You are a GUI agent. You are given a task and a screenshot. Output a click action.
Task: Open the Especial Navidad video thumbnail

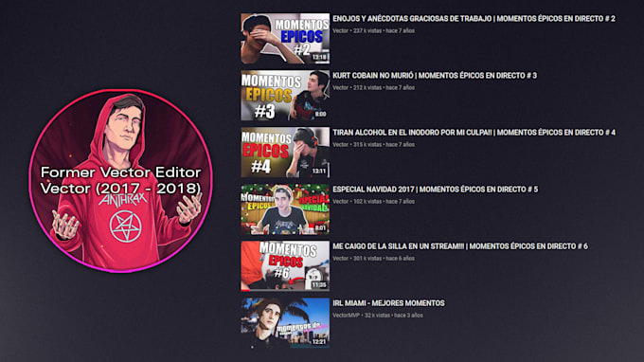tap(285, 209)
